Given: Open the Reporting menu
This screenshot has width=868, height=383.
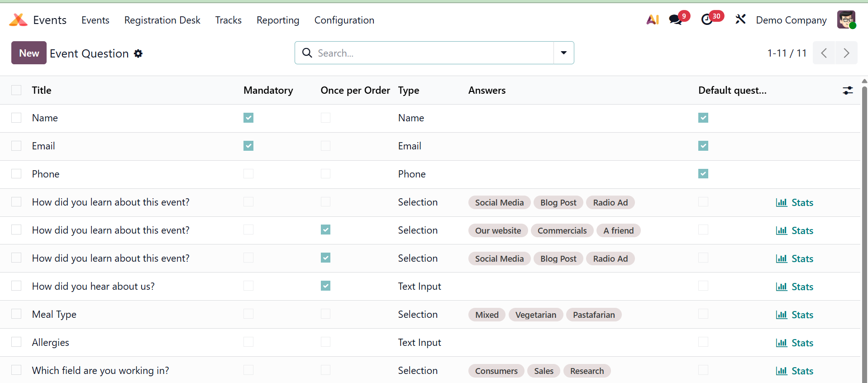Looking at the screenshot, I should pos(277,20).
